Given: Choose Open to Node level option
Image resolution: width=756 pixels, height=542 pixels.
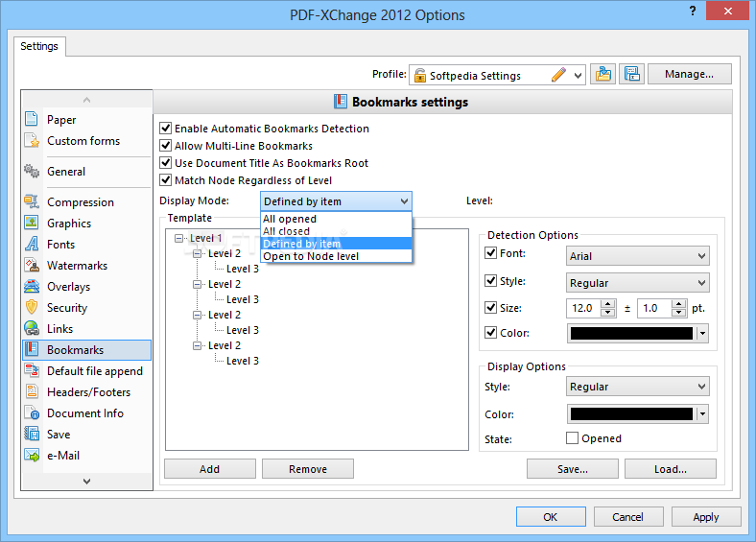Looking at the screenshot, I should (336, 256).
